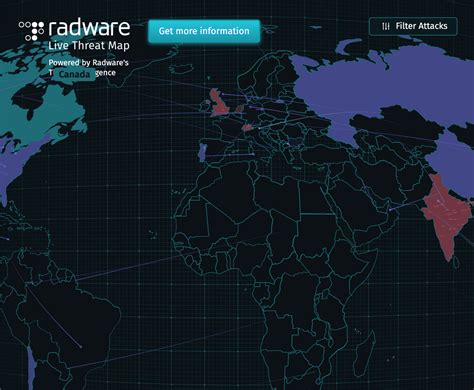Select the purple Chile strip
The width and height of the screenshot is (474, 390).
[x=31, y=368]
